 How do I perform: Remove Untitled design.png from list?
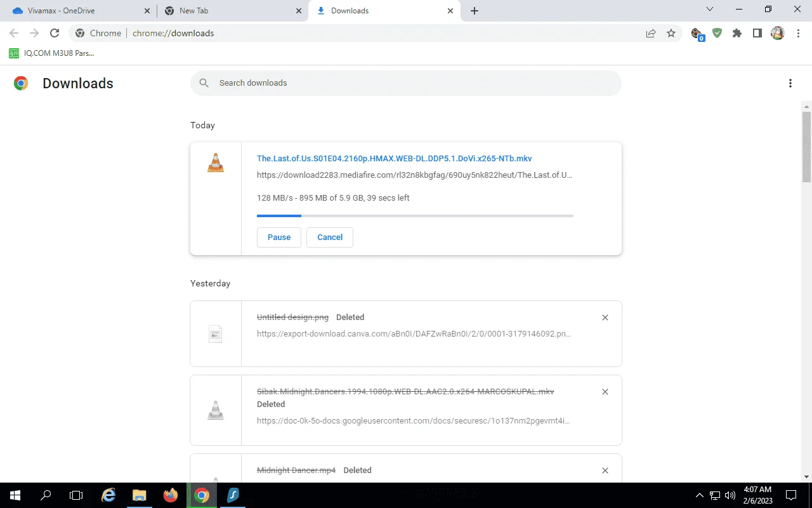tap(605, 317)
